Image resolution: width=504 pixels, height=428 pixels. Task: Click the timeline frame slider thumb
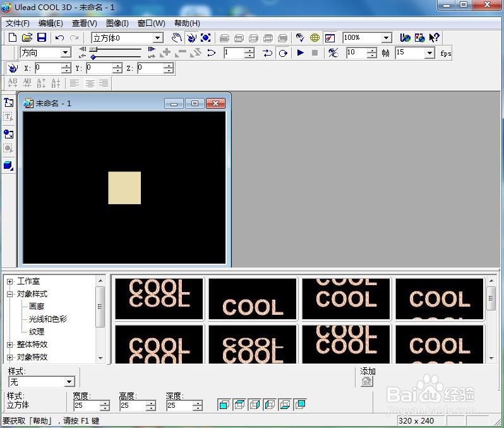pos(93,49)
